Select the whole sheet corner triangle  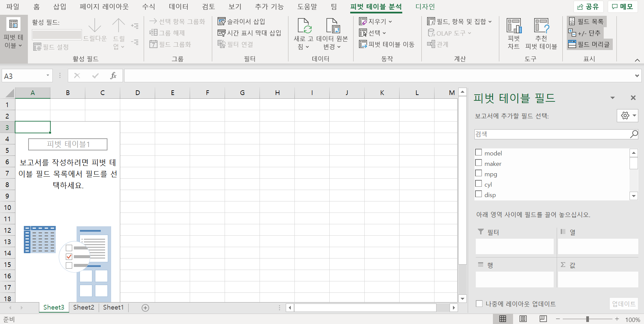[x=10, y=93]
